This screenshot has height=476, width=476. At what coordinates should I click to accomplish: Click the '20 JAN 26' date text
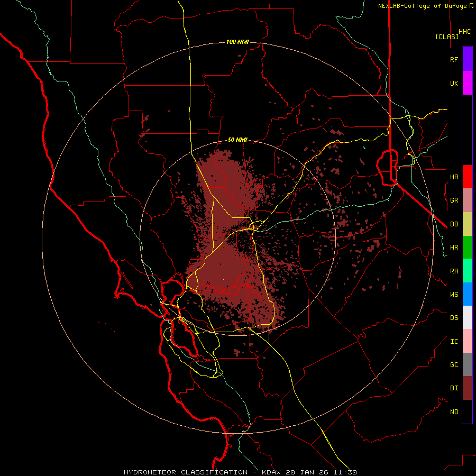click(x=307, y=472)
